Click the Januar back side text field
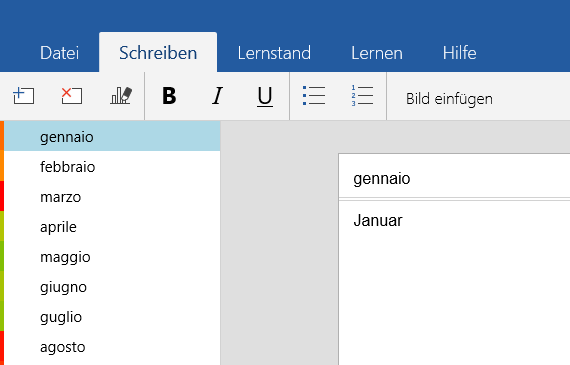The width and height of the screenshot is (570, 365). (454, 282)
